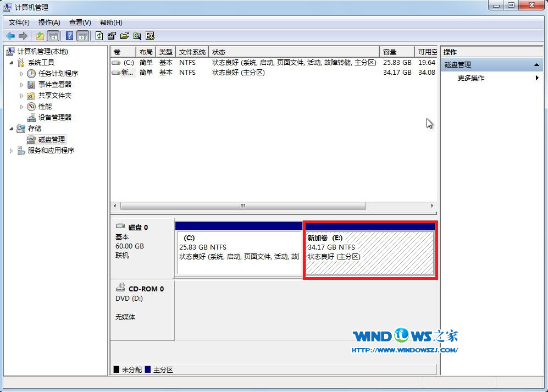
Task: Click the 操作 pane header
Action: click(x=492, y=52)
